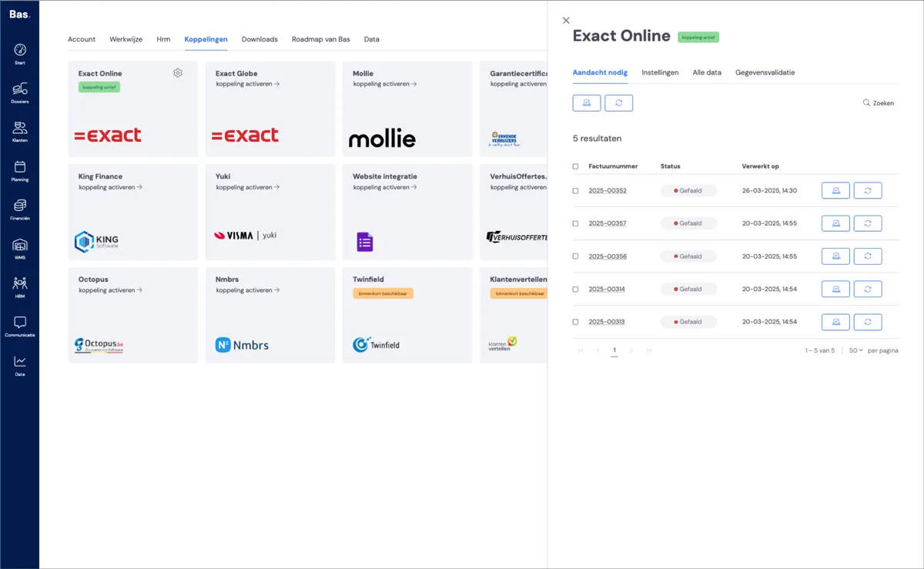This screenshot has width=924, height=569.
Task: Activate the Exact Globe koppeling
Action: (247, 84)
